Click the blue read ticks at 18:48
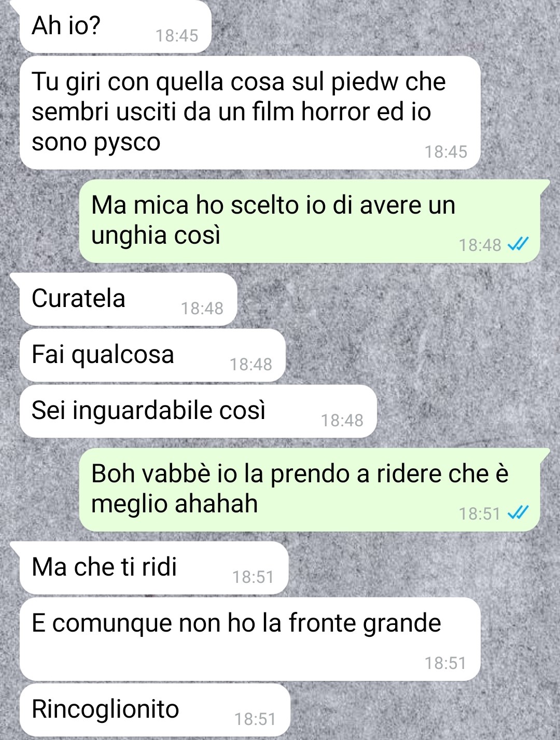Image resolution: width=560 pixels, height=740 pixels. pos(517,244)
